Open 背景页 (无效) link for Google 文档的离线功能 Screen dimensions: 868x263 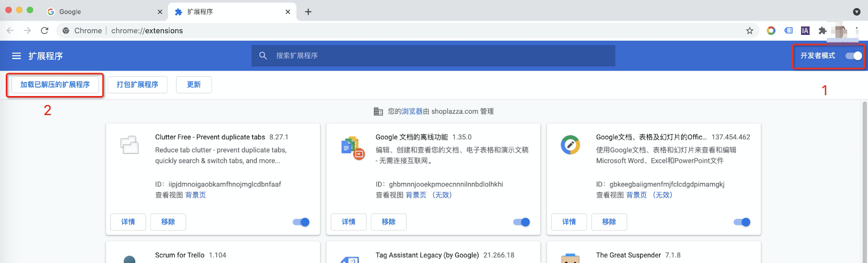[x=429, y=195]
